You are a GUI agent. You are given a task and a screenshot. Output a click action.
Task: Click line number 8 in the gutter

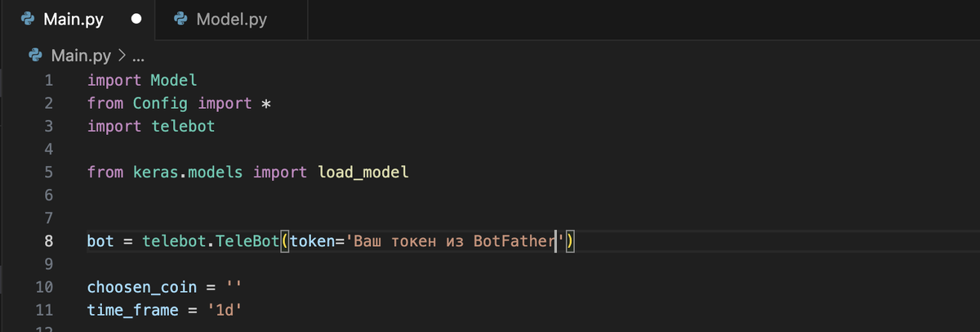pyautogui.click(x=48, y=242)
